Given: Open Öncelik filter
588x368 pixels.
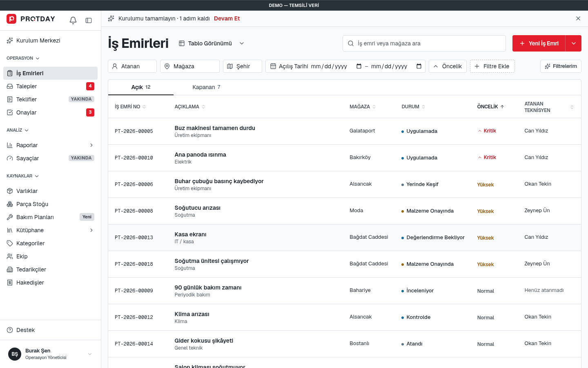Looking at the screenshot, I should coord(448,66).
